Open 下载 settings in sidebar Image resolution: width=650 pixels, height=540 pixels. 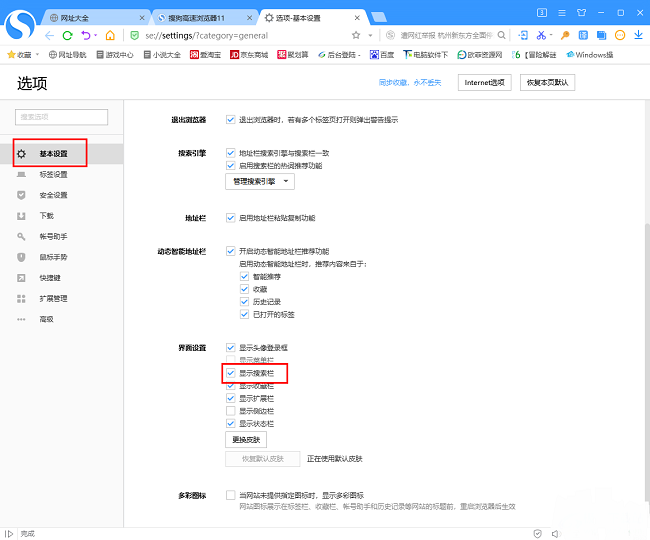(x=46, y=216)
